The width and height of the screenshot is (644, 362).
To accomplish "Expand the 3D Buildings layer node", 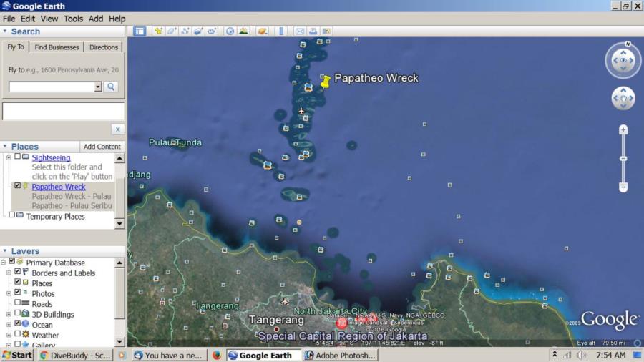I will tap(9, 314).
